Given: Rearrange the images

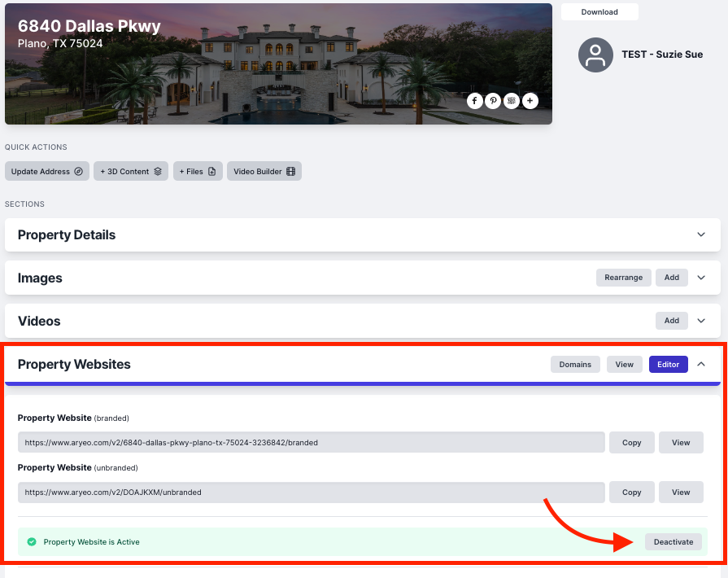Looking at the screenshot, I should pos(624,278).
